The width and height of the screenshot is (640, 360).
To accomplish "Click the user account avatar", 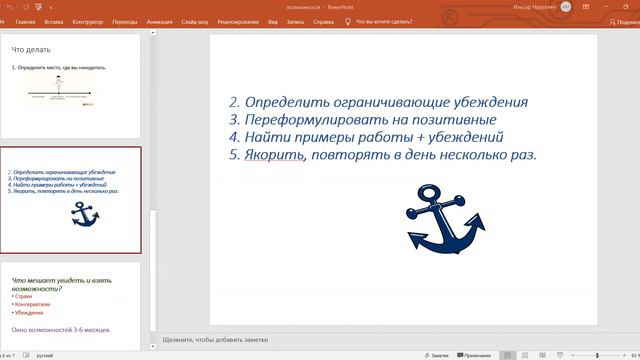I will [566, 7].
